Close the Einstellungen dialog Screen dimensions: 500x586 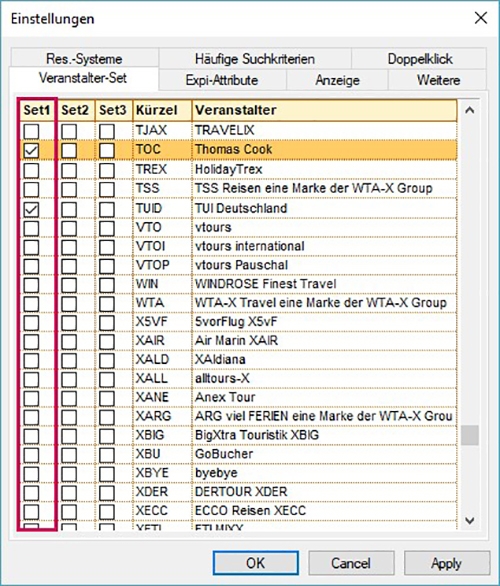481,18
